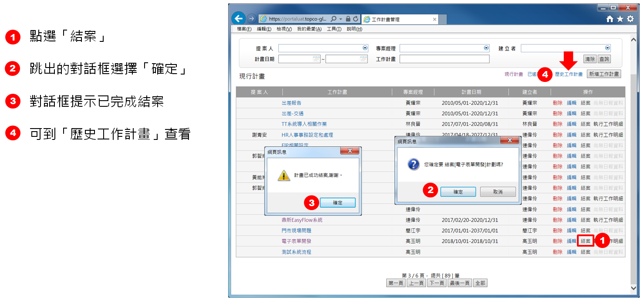The image size is (644, 302).
Task: Open end date calendar picker icon
Action: click(x=364, y=59)
